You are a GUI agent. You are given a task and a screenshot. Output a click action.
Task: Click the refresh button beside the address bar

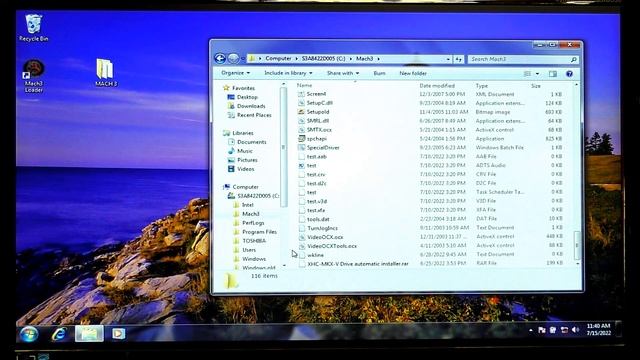click(x=458, y=59)
